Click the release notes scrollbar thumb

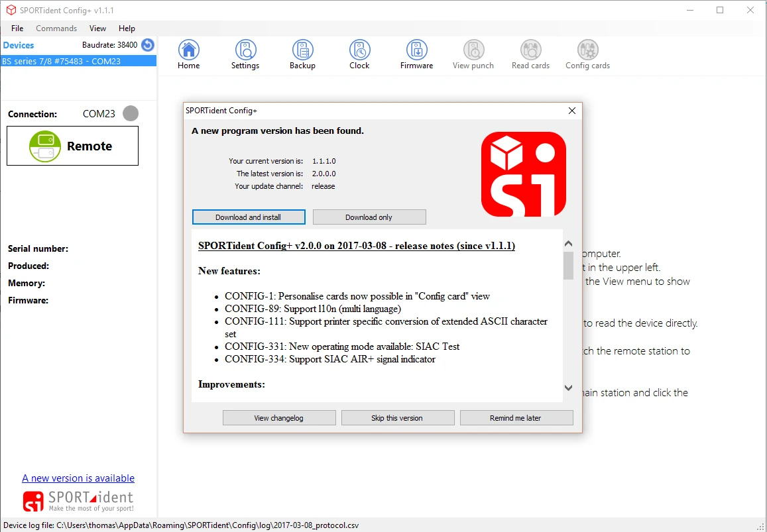point(568,265)
